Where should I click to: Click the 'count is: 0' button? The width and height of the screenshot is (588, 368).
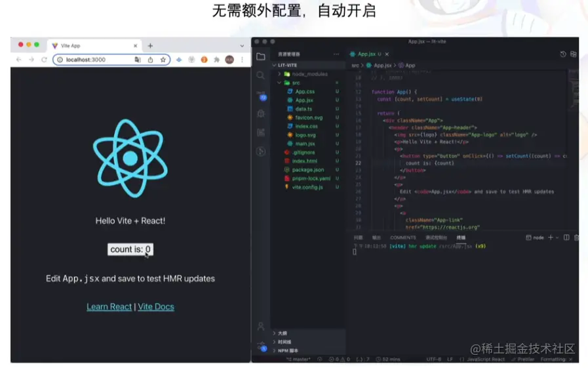[x=130, y=249]
